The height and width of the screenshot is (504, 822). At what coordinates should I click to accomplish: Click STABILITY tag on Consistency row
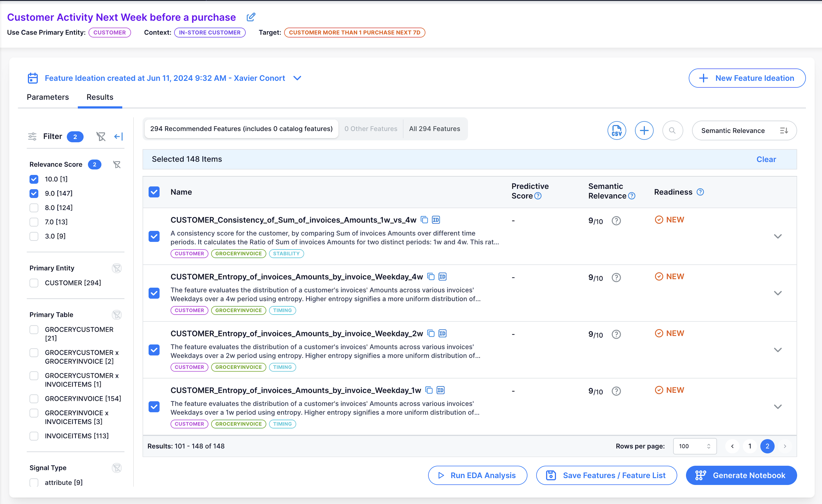pyautogui.click(x=286, y=253)
